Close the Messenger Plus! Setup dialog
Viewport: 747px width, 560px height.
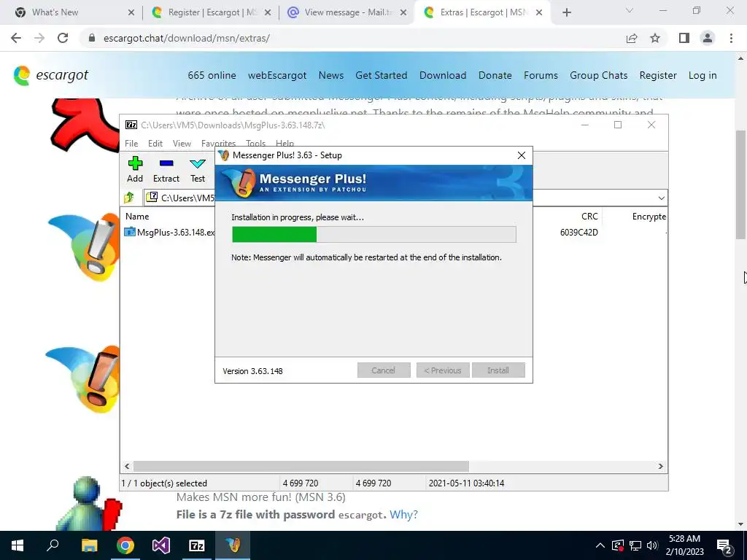[x=521, y=155]
